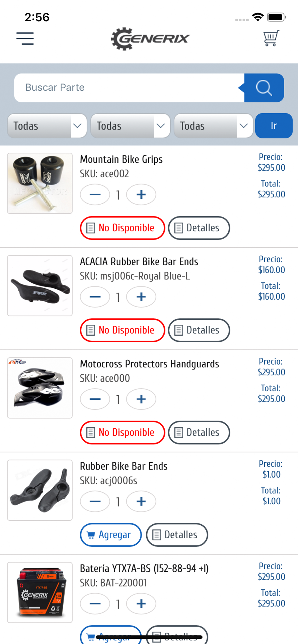Focus the Buscar Parte search field
The height and width of the screenshot is (644, 298).
(x=129, y=88)
